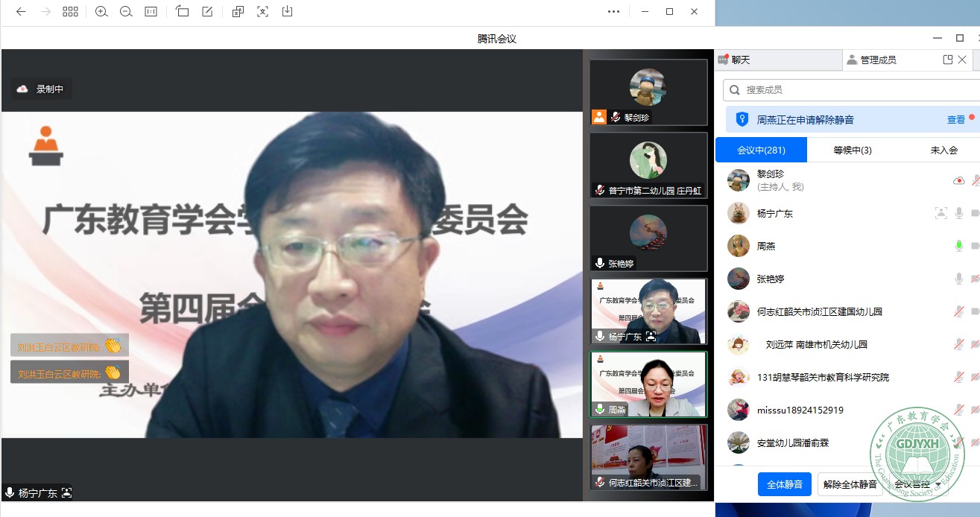The height and width of the screenshot is (517, 980).
Task: Click the muted mic icon on 黎剑珍's tile
Action: (x=616, y=117)
